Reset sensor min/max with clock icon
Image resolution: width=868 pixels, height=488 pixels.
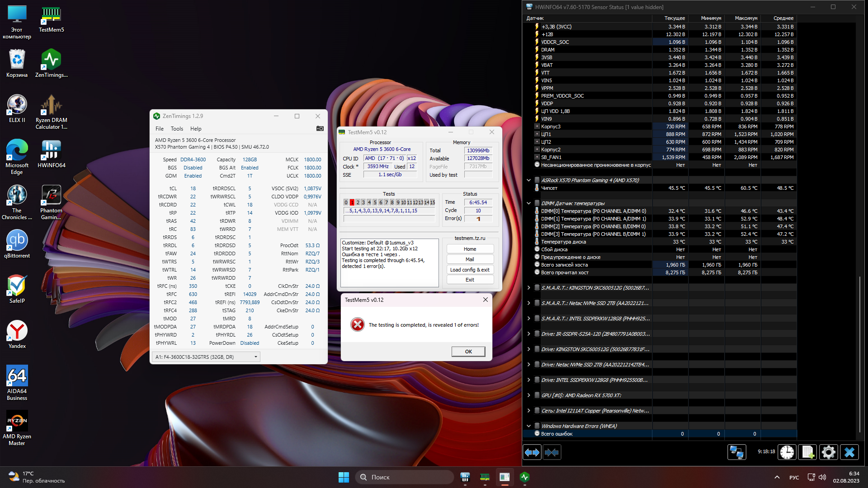(787, 452)
